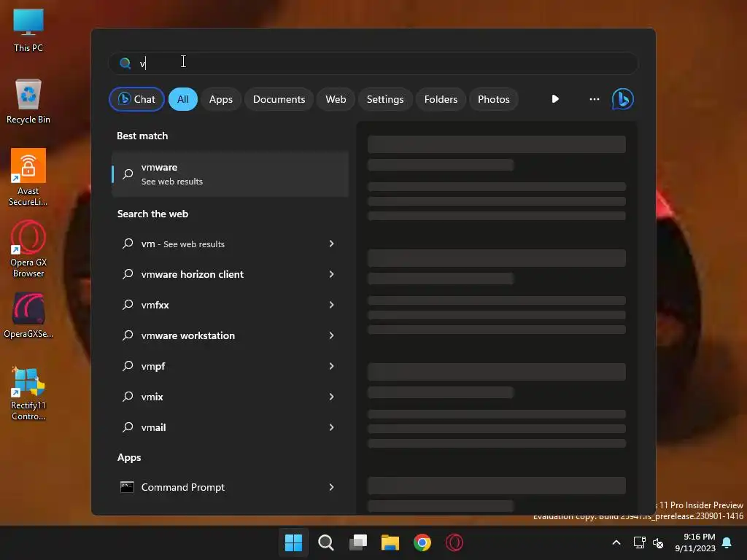Switch to the Photos filter tab
Viewport: 747px width, 560px height.
coord(494,99)
